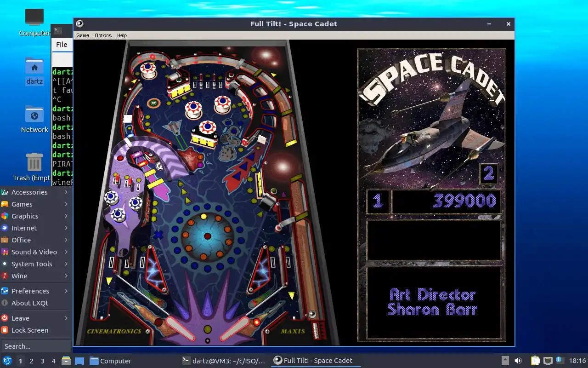Switch to virtual desktop 4
The height and width of the screenshot is (368, 588).
(53, 361)
